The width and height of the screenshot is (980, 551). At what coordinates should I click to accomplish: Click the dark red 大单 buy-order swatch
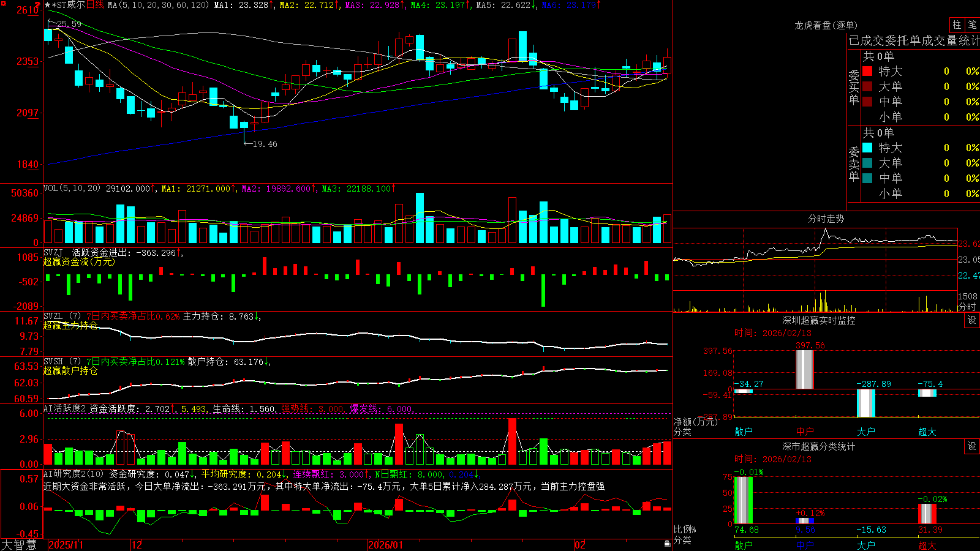pos(867,86)
